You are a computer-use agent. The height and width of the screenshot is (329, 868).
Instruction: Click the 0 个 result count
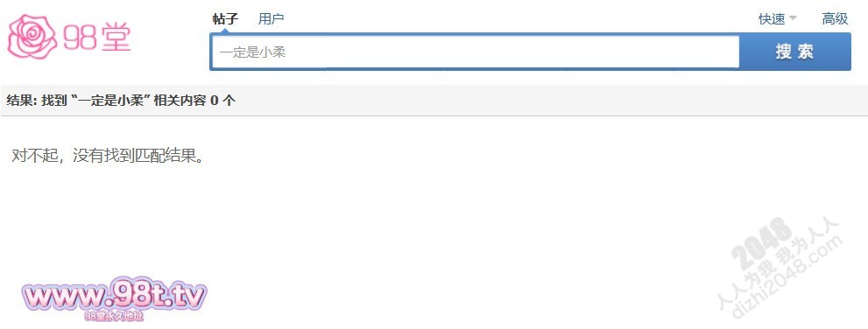point(222,100)
